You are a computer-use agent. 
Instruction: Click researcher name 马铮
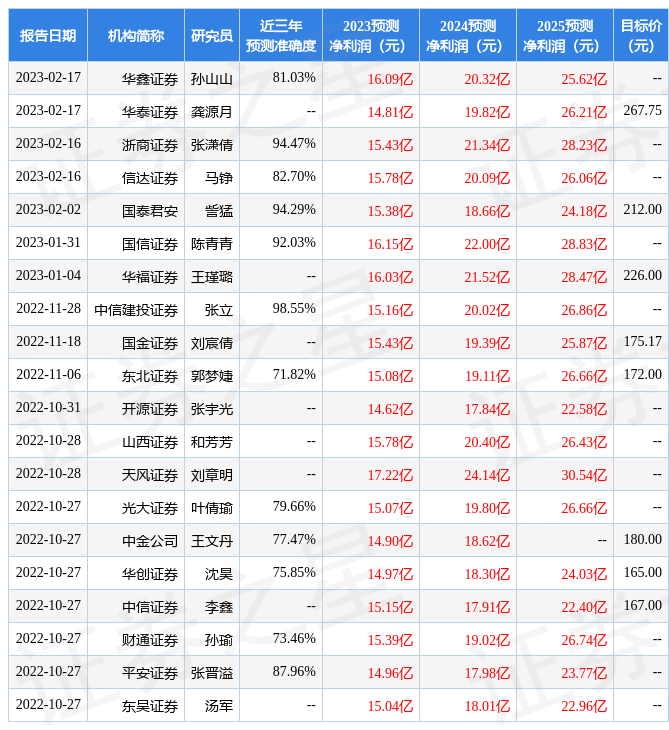click(219, 178)
